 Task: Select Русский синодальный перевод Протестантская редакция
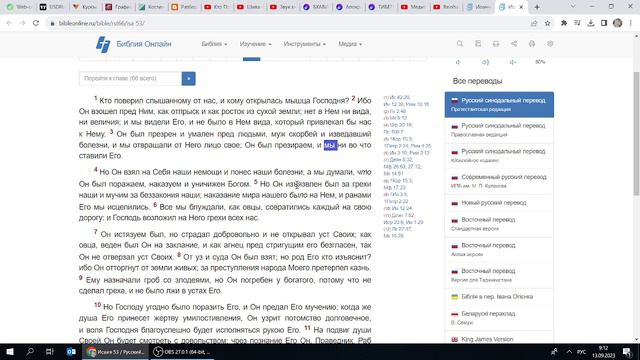pos(499,104)
